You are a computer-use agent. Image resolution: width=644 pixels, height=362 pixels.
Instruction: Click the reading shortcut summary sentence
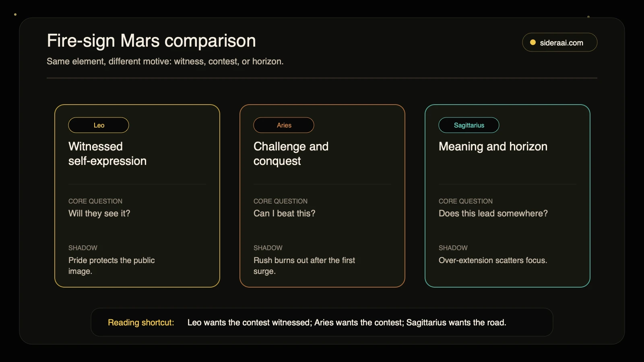[347, 323]
